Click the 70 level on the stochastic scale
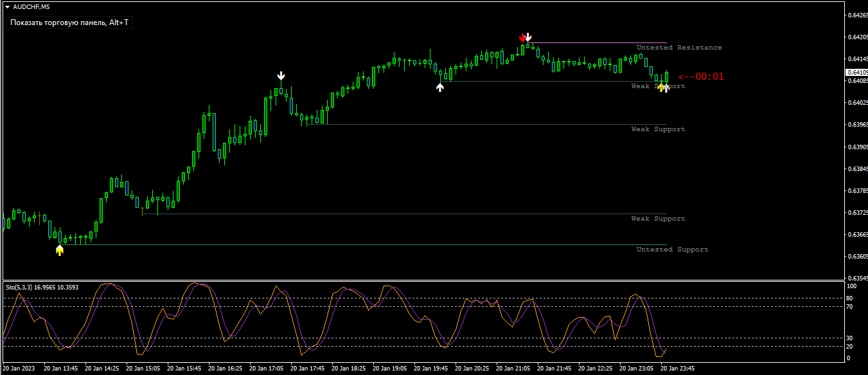 pos(851,307)
